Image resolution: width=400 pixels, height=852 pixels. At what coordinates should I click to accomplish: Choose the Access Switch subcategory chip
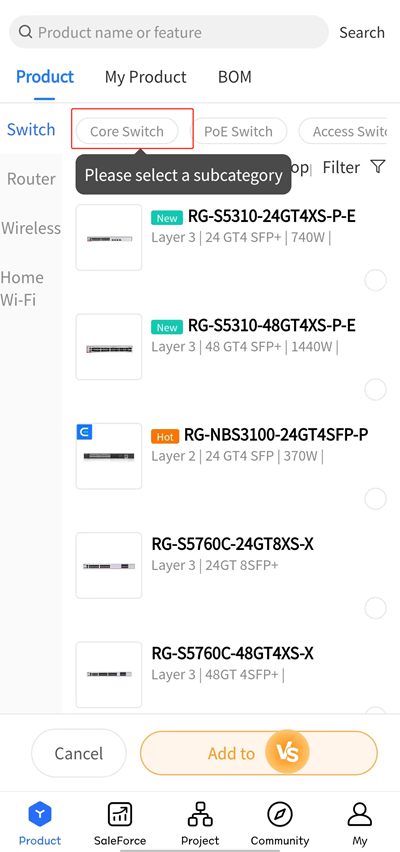click(343, 131)
